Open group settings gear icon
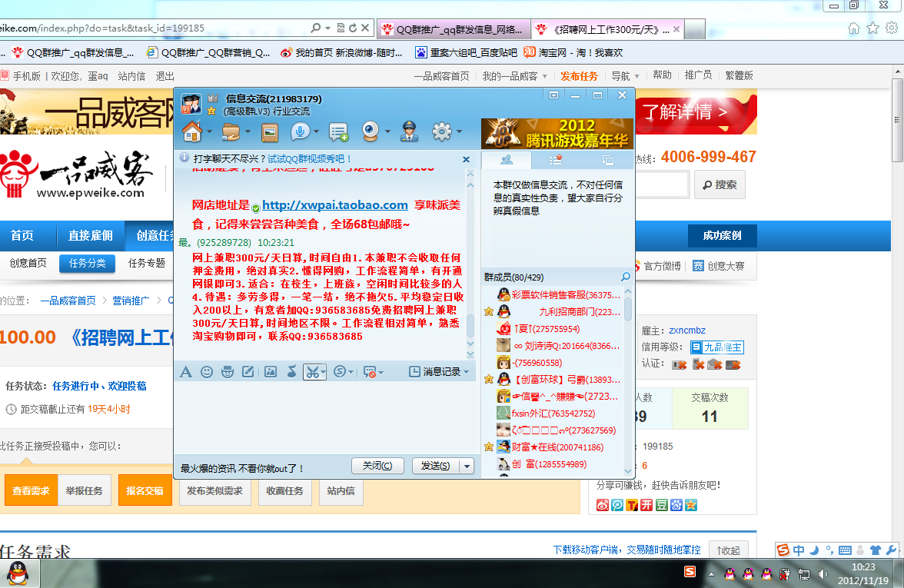 pyautogui.click(x=442, y=132)
